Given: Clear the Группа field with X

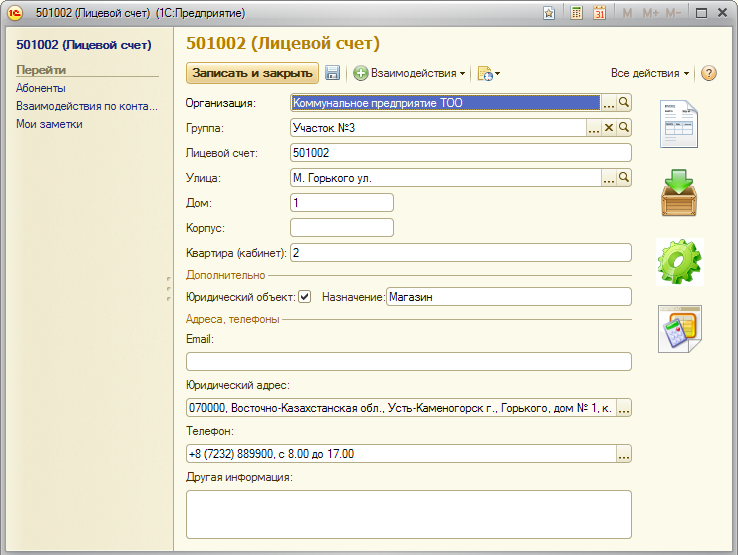Looking at the screenshot, I should [608, 127].
